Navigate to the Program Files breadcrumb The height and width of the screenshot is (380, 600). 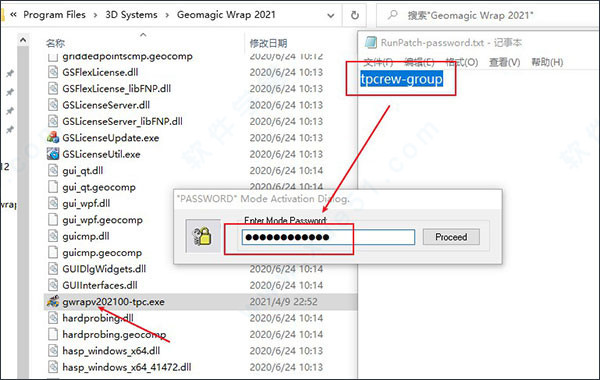point(54,15)
